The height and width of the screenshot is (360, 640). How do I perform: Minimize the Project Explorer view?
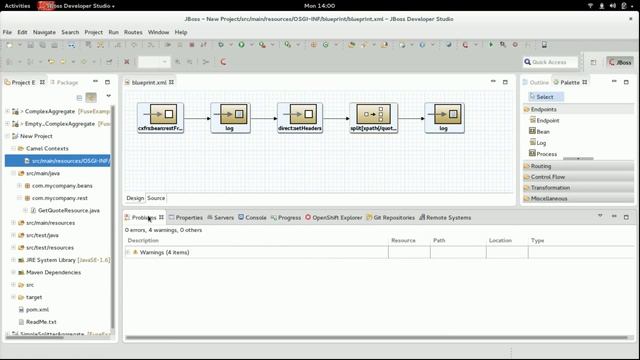point(95,82)
